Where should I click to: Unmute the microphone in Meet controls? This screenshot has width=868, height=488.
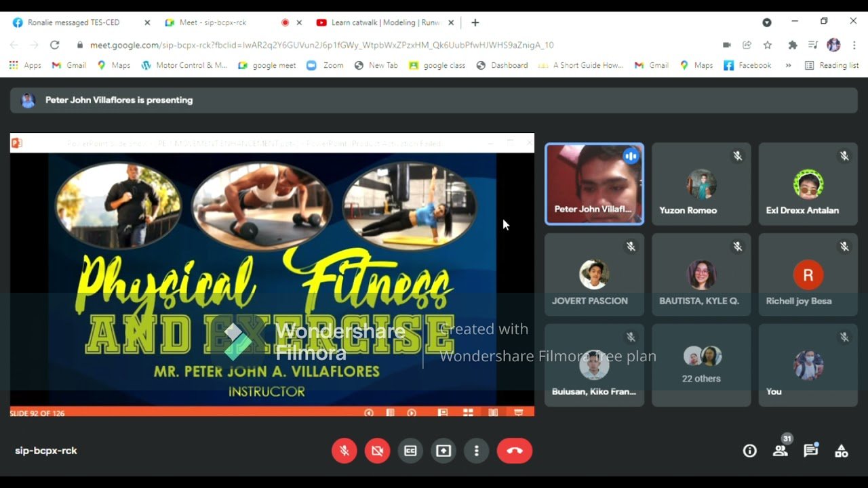(x=344, y=451)
